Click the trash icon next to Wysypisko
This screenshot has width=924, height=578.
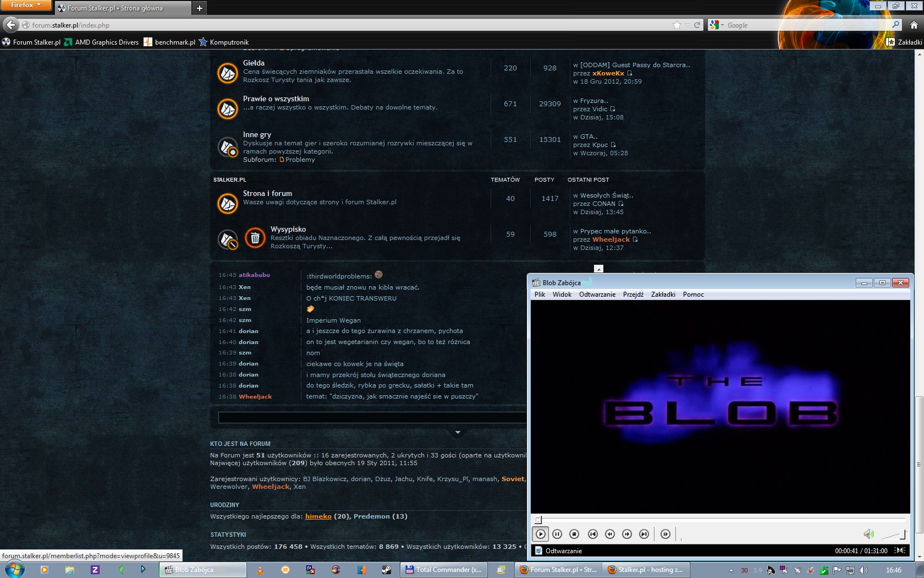255,238
